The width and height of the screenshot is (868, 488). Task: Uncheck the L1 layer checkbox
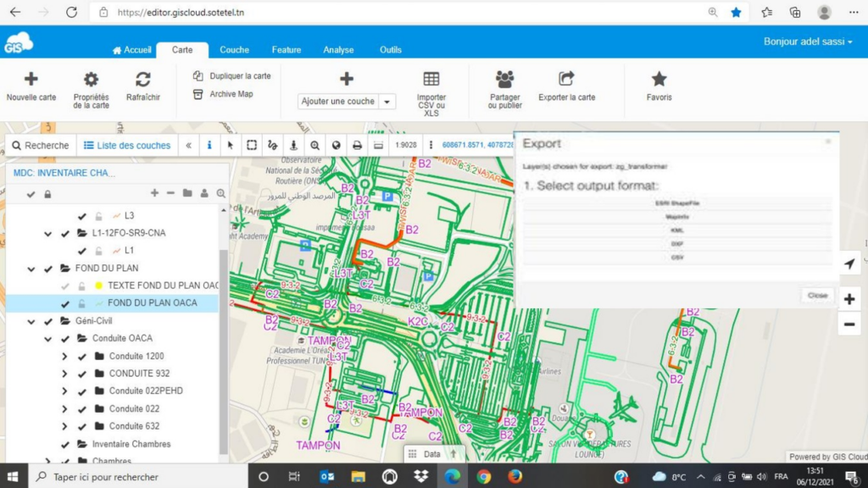[x=82, y=251]
